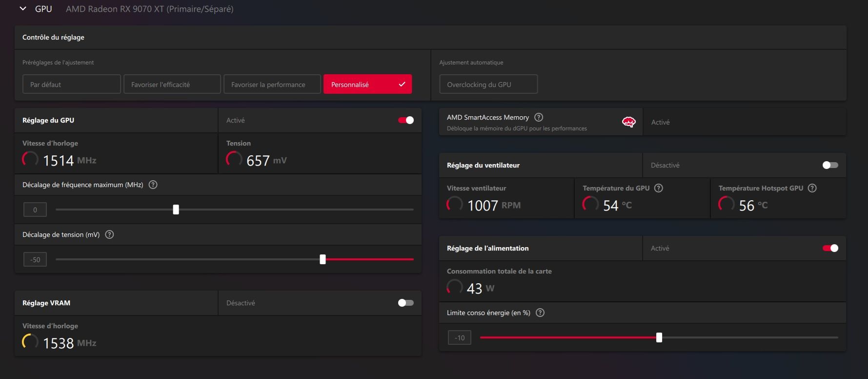Click help icon next to Température du GPU

pos(658,188)
